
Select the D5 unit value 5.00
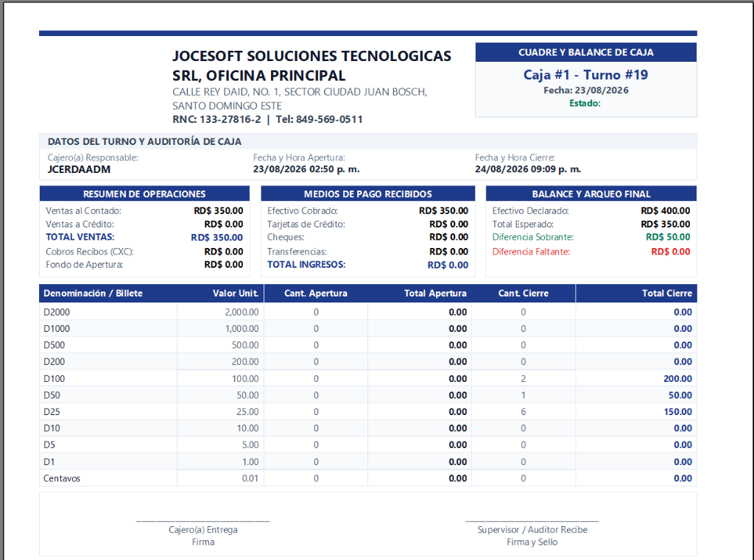click(250, 445)
